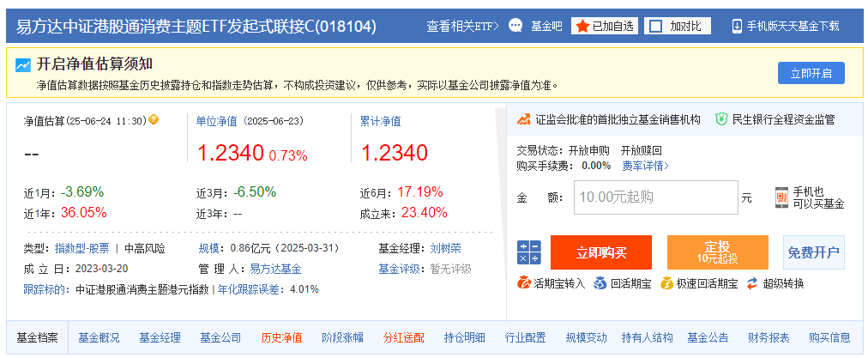
Task: Click the QR phone icon 手机也可以买基金
Action: click(x=781, y=197)
